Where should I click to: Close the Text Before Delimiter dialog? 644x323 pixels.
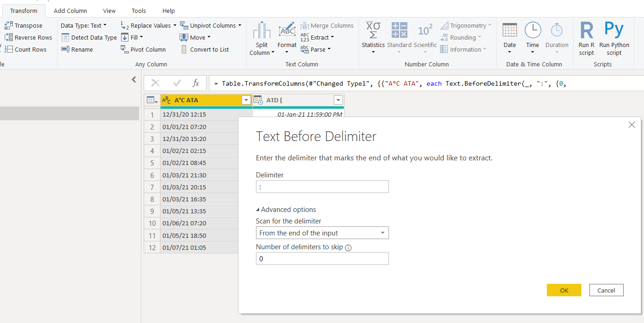pos(632,124)
